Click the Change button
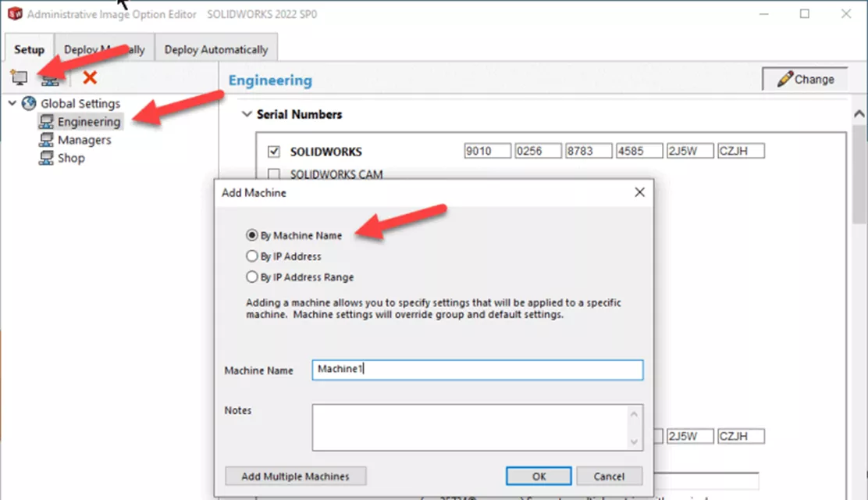The height and width of the screenshot is (500, 868). click(806, 79)
